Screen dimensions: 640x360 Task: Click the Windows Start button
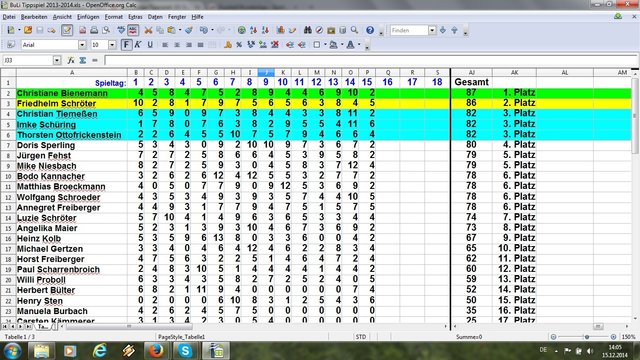pos(13,351)
